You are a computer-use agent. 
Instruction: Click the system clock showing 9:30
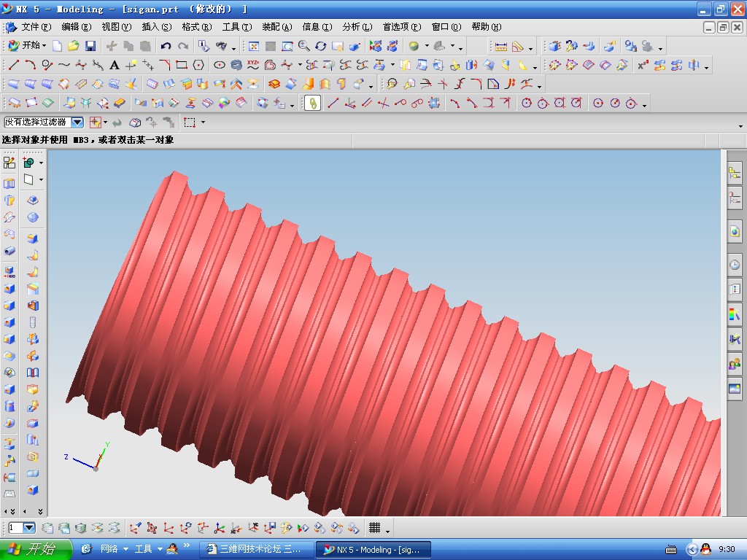coord(727,549)
